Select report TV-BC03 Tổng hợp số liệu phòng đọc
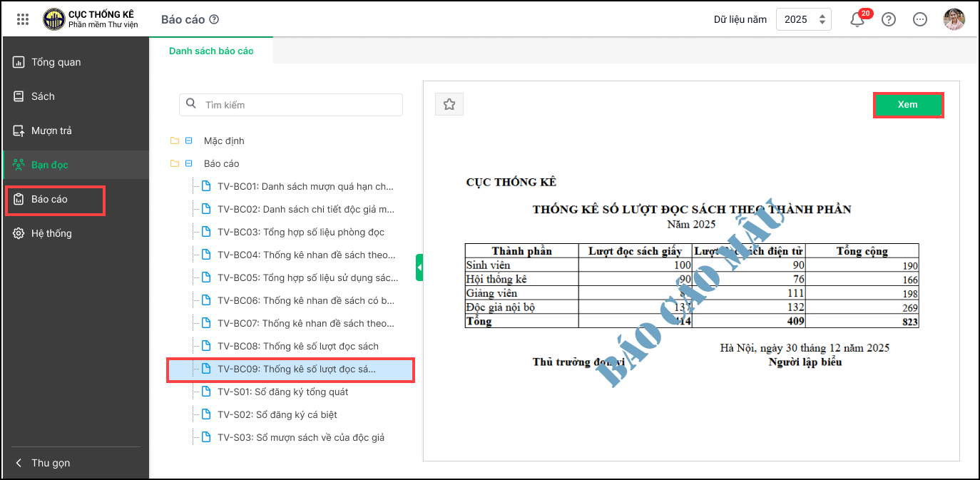 pos(300,233)
